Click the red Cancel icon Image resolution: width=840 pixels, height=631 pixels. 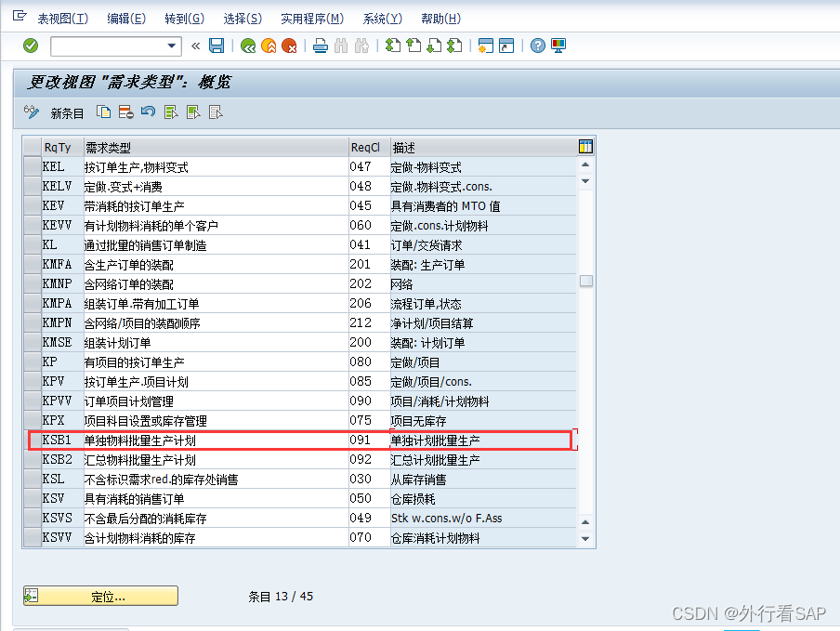point(289,46)
